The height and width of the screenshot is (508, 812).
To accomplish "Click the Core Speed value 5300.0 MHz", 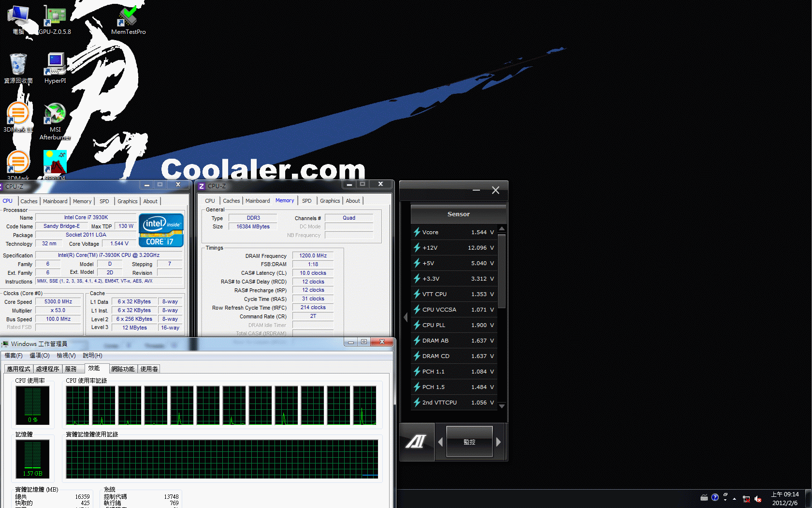I will coord(58,301).
